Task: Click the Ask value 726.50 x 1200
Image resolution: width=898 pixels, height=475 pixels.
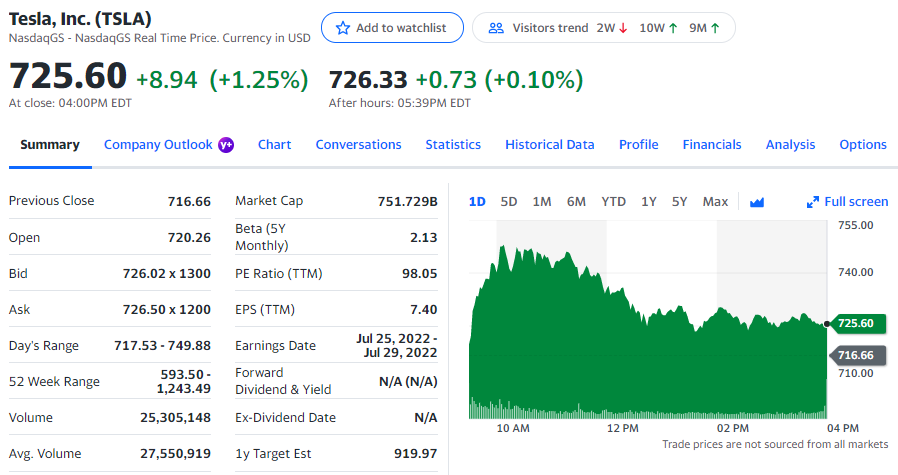Action: click(x=167, y=310)
